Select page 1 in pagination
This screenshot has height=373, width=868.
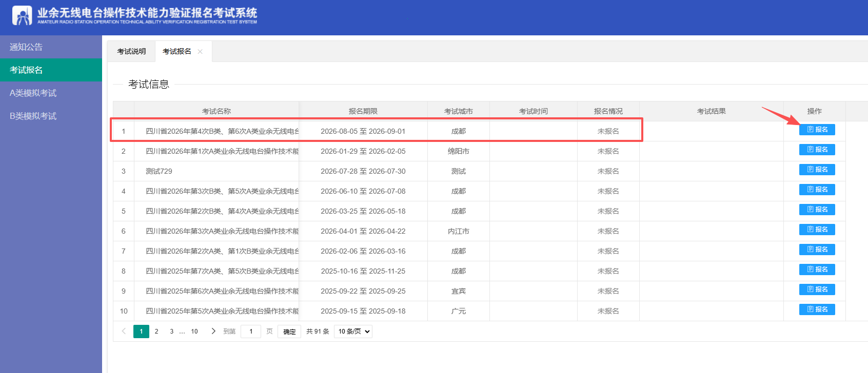[x=141, y=331]
